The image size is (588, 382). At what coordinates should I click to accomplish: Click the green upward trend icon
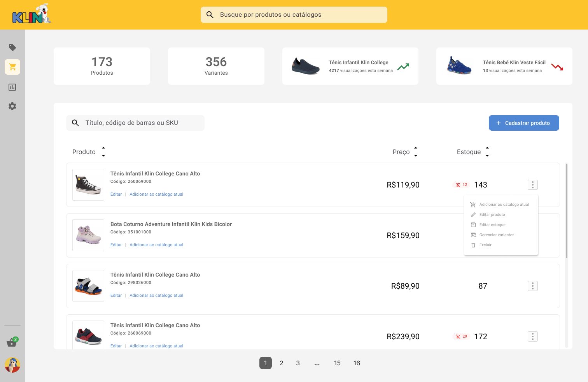(403, 67)
